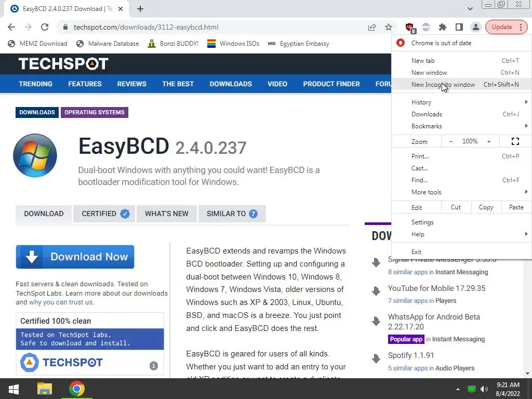Click the browser forward arrow
The height and width of the screenshot is (399, 532).
(28, 27)
